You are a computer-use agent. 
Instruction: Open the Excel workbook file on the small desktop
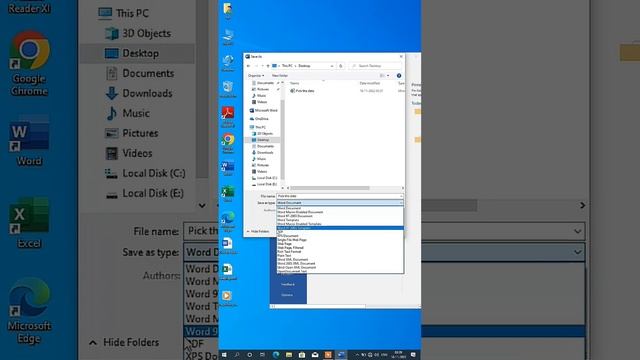[228, 272]
